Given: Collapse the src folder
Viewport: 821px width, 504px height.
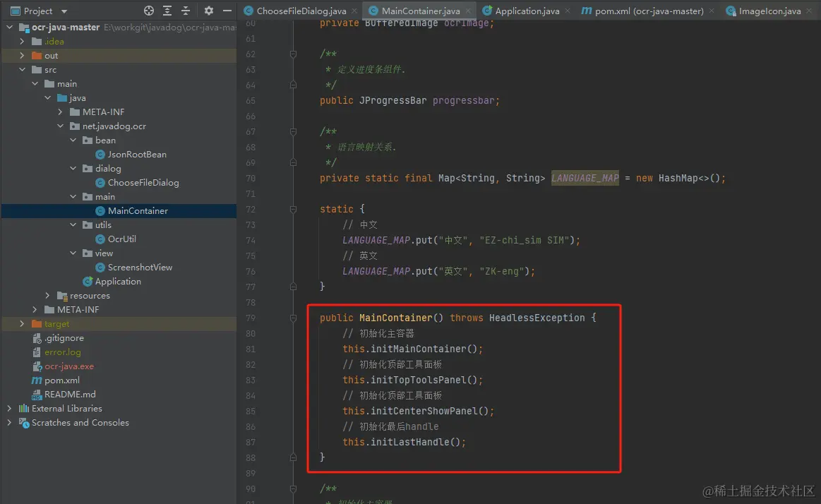Looking at the screenshot, I should (22, 69).
